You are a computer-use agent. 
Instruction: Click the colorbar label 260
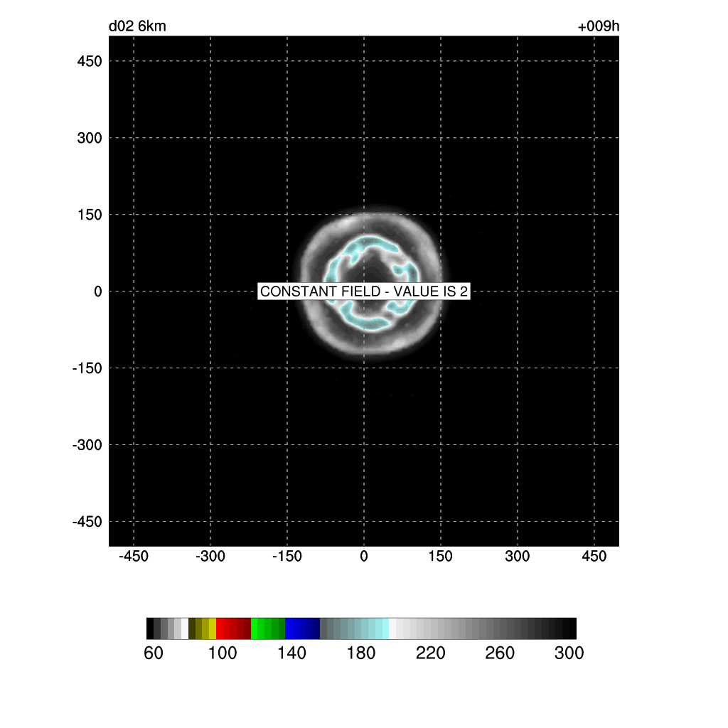500,653
